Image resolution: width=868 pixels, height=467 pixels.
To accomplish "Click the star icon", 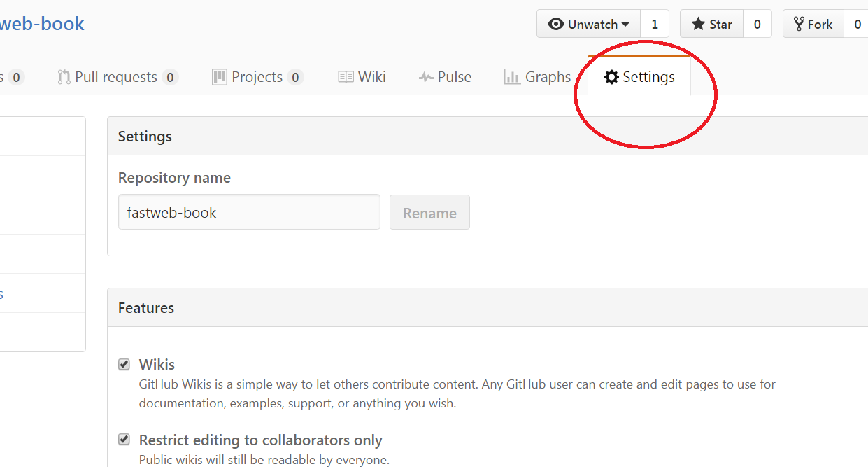I will [x=698, y=24].
